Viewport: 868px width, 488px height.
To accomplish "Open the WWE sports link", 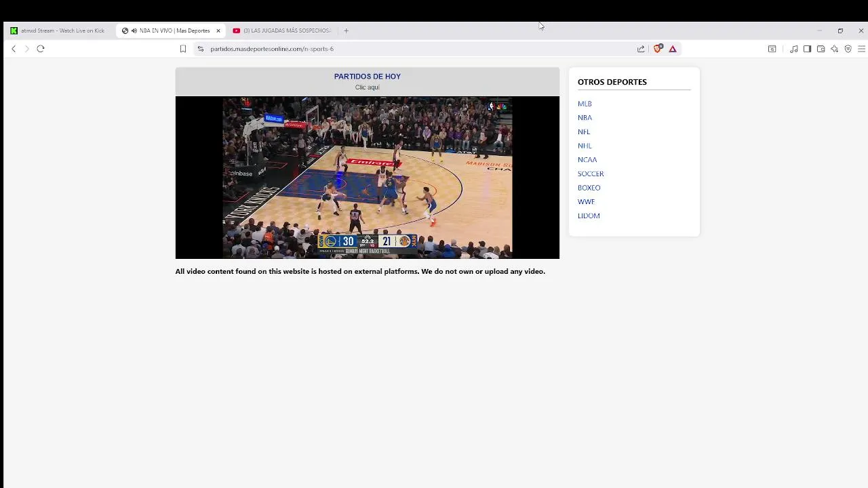I will 586,202.
